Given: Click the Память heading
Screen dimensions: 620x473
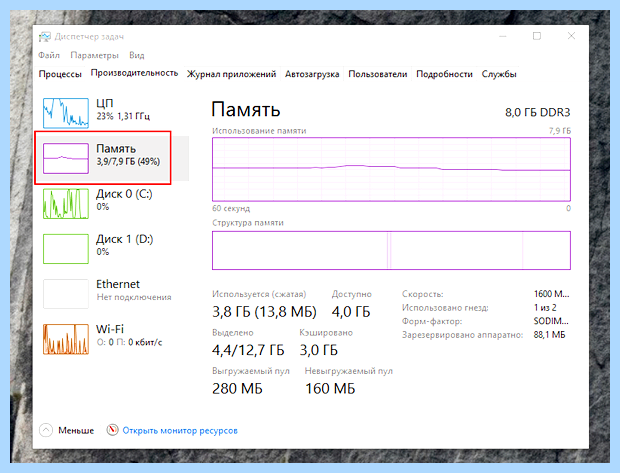Looking at the screenshot, I should pos(246,110).
